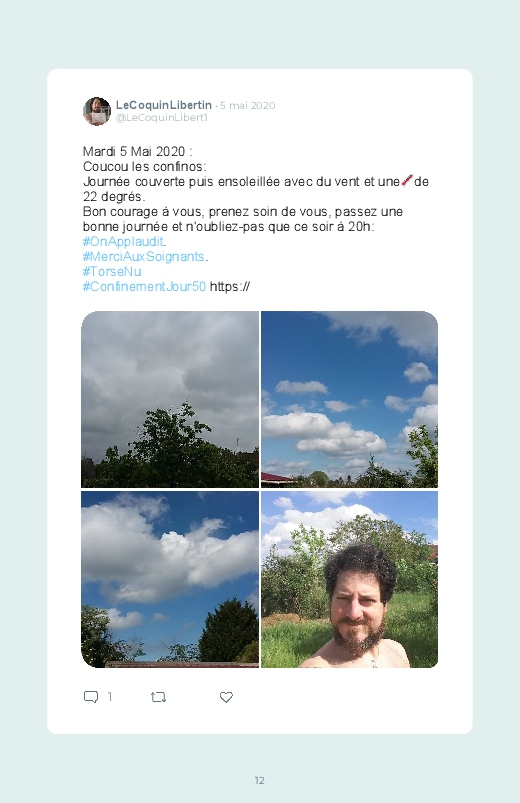Click the reply speech bubble icon

(91, 697)
